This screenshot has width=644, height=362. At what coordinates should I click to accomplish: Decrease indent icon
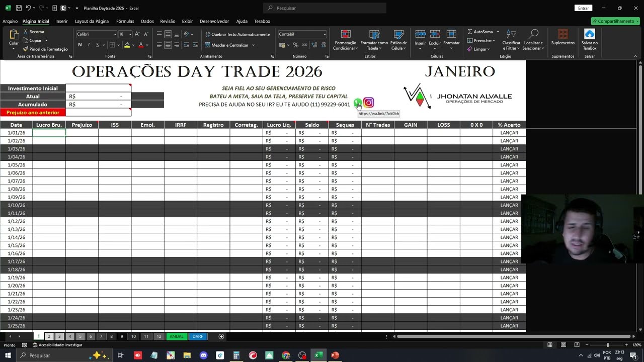(x=186, y=45)
